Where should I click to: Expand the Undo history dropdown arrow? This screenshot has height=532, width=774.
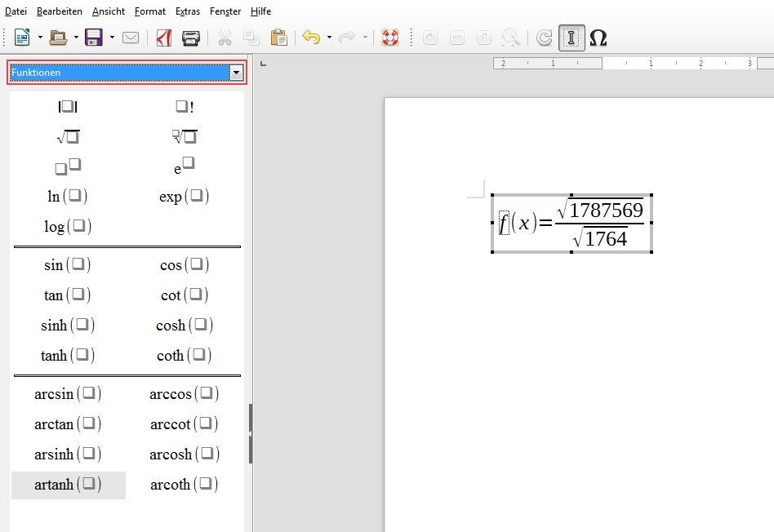pos(329,38)
